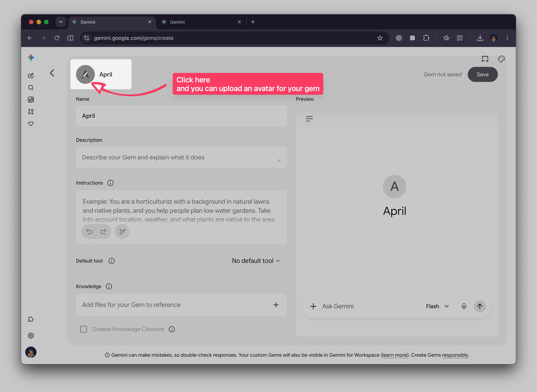Open the extensions puzzle icon in sidebar
The height and width of the screenshot is (392, 537).
31,319
